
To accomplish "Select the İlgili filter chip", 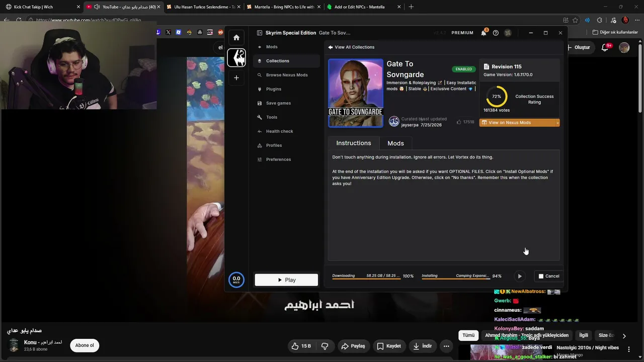I will tap(584, 335).
